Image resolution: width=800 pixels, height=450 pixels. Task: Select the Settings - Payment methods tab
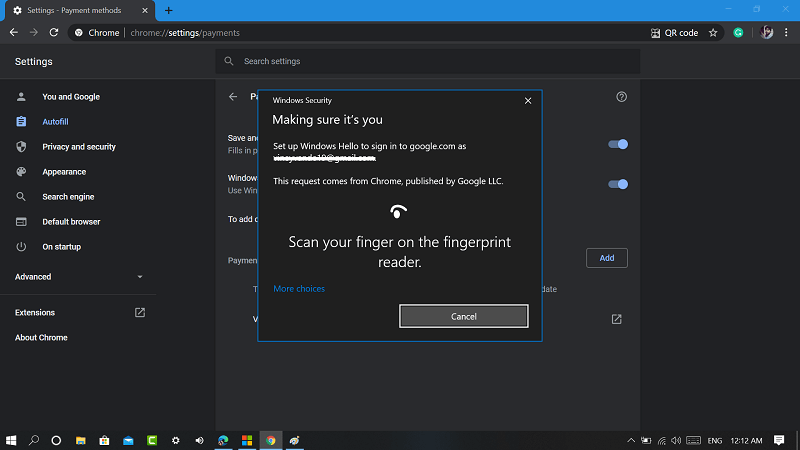point(80,11)
